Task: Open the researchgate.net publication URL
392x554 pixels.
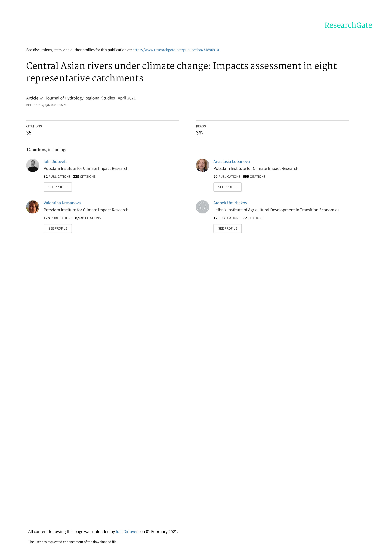Action: 176,50
